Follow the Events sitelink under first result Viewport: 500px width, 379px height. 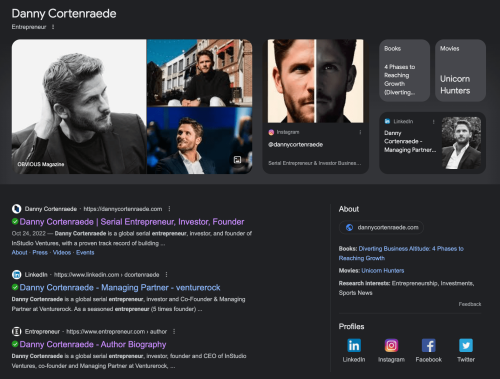click(85, 253)
